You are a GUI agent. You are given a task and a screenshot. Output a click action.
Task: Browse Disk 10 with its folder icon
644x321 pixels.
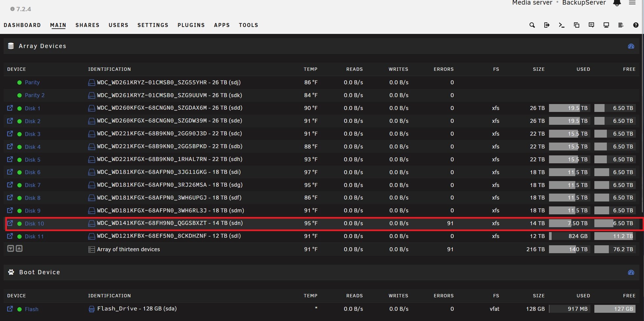(x=10, y=223)
